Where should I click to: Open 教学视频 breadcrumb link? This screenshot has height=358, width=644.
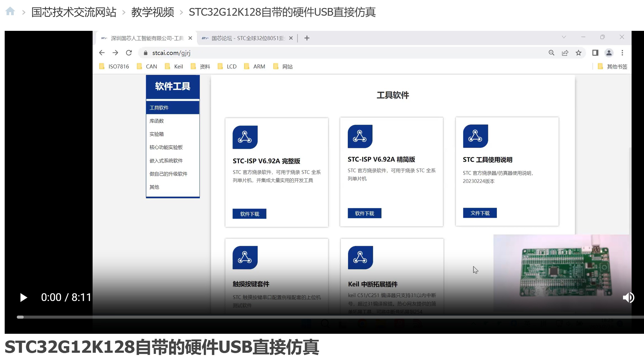(x=152, y=12)
